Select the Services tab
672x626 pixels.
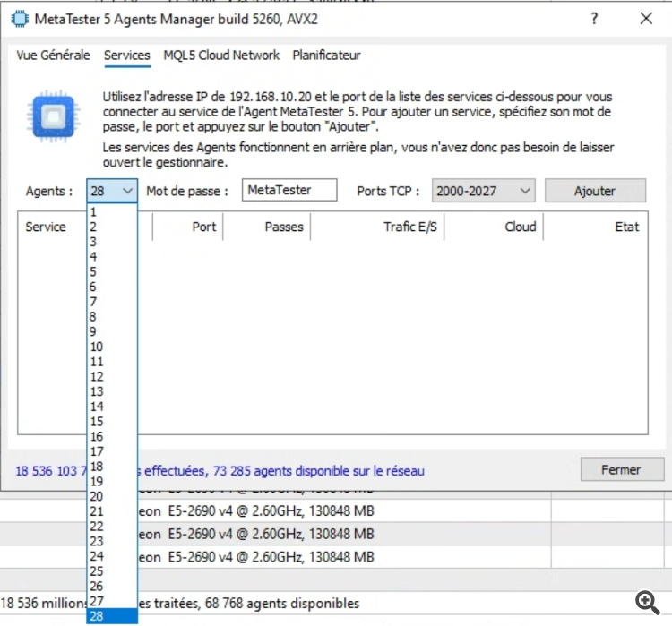pyautogui.click(x=127, y=56)
